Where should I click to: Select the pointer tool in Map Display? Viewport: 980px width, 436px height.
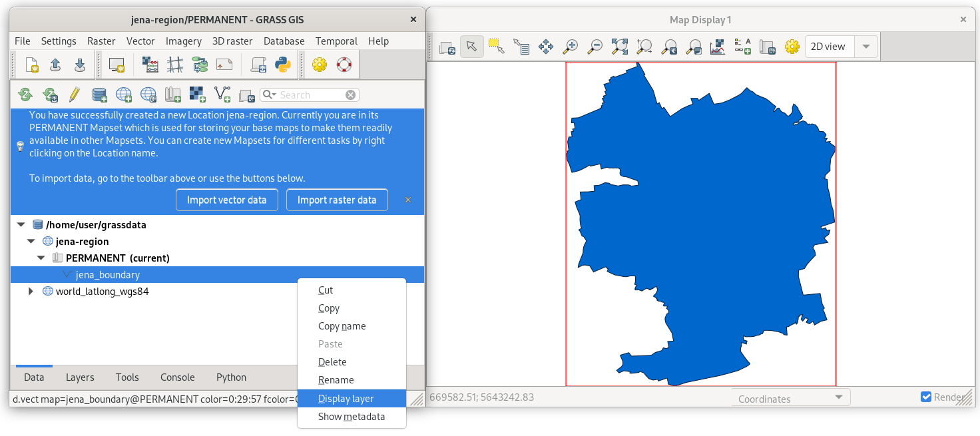[471, 47]
